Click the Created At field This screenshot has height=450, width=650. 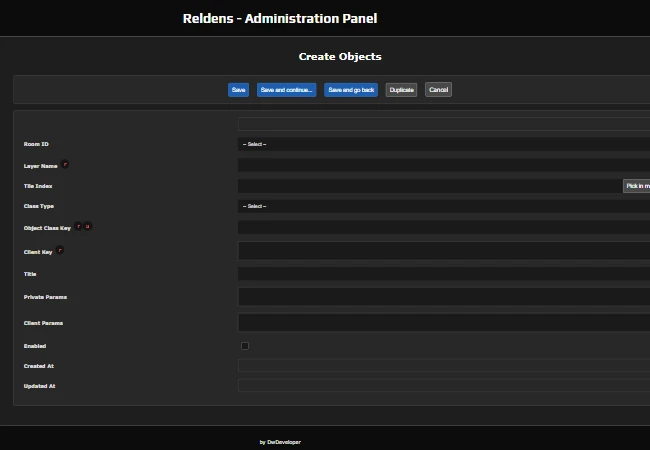coord(444,365)
